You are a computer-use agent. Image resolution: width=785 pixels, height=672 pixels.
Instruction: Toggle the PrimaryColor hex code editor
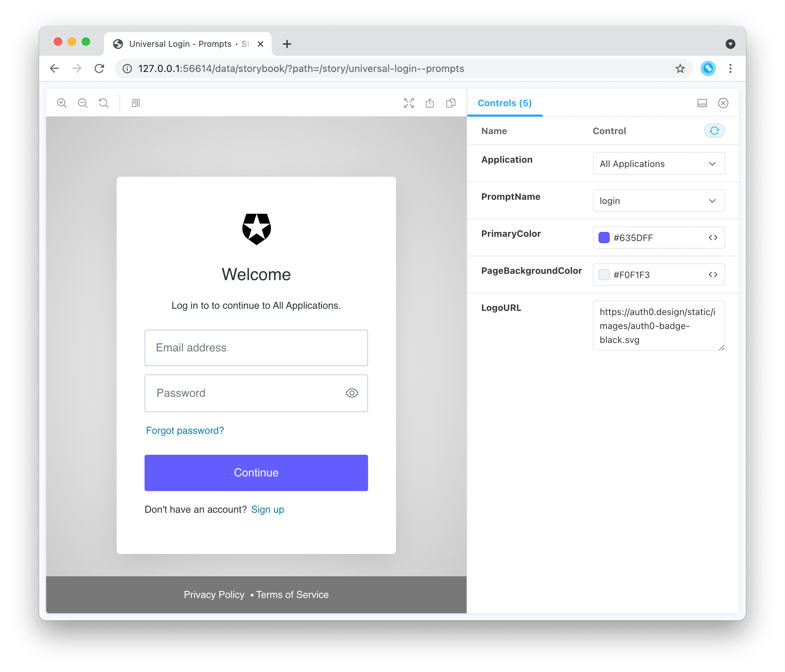point(713,238)
